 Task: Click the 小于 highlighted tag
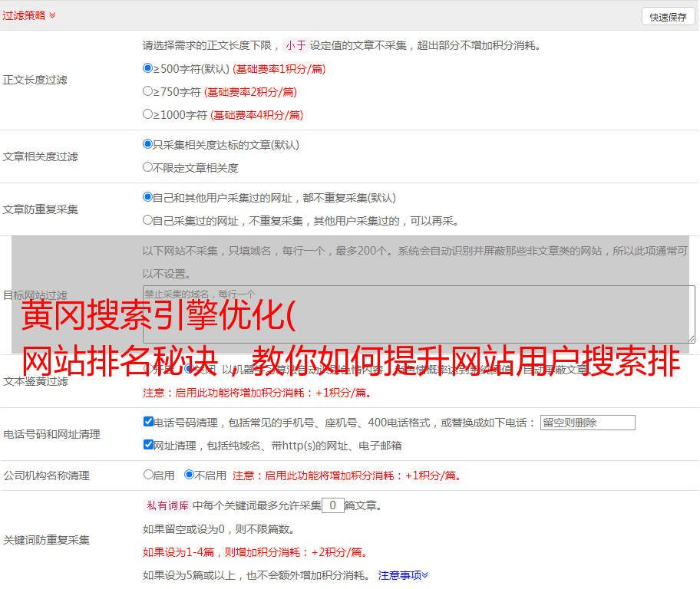coord(296,45)
